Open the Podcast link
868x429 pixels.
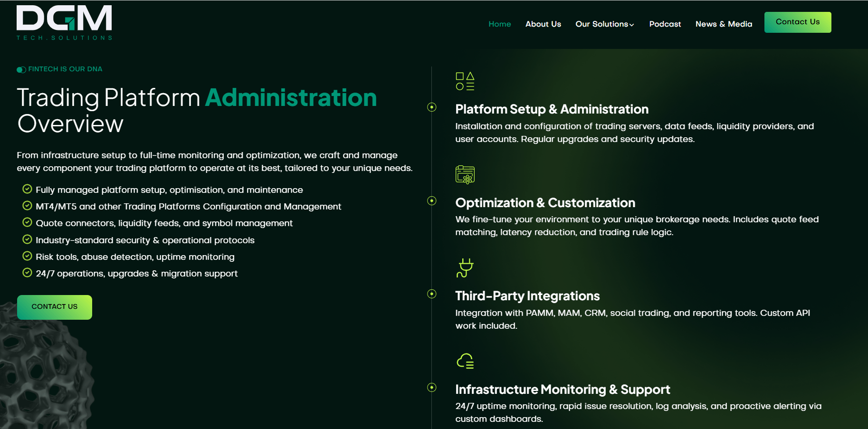click(665, 24)
